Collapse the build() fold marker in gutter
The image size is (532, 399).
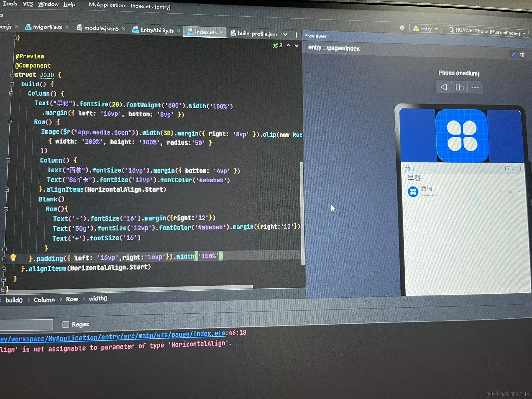(12, 84)
